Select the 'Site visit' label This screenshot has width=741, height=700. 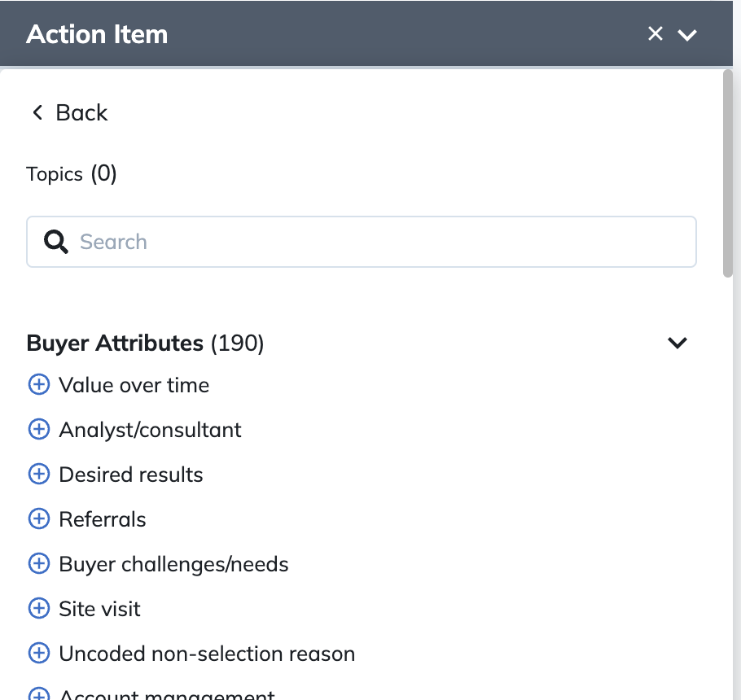(99, 609)
